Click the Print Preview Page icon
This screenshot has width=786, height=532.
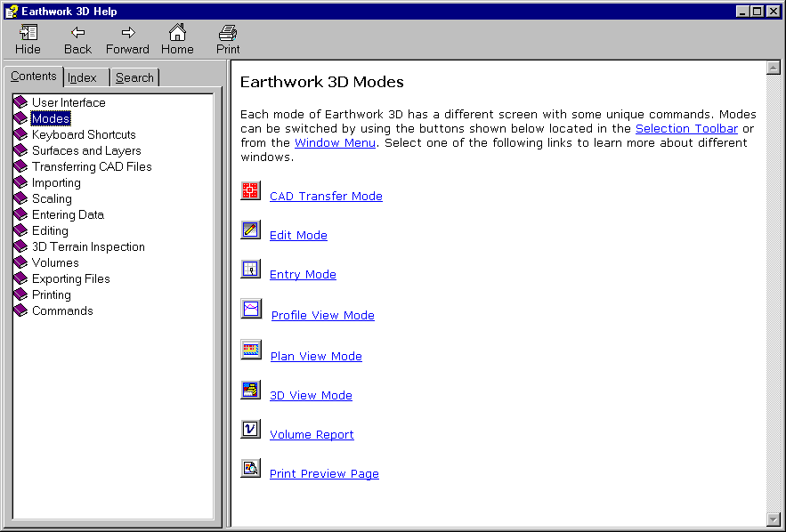[x=250, y=469]
